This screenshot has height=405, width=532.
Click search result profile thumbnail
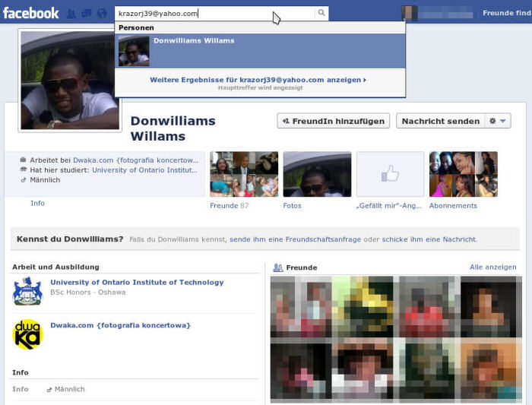click(x=134, y=51)
